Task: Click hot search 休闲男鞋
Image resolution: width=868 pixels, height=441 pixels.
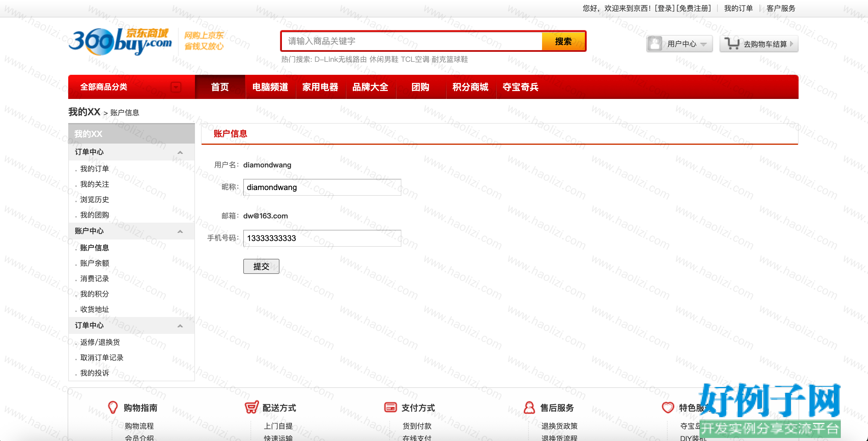Action: 384,59
